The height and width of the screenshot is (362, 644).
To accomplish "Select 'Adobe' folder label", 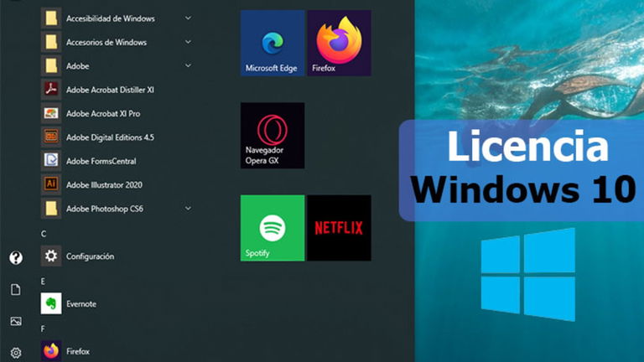I will tap(78, 66).
